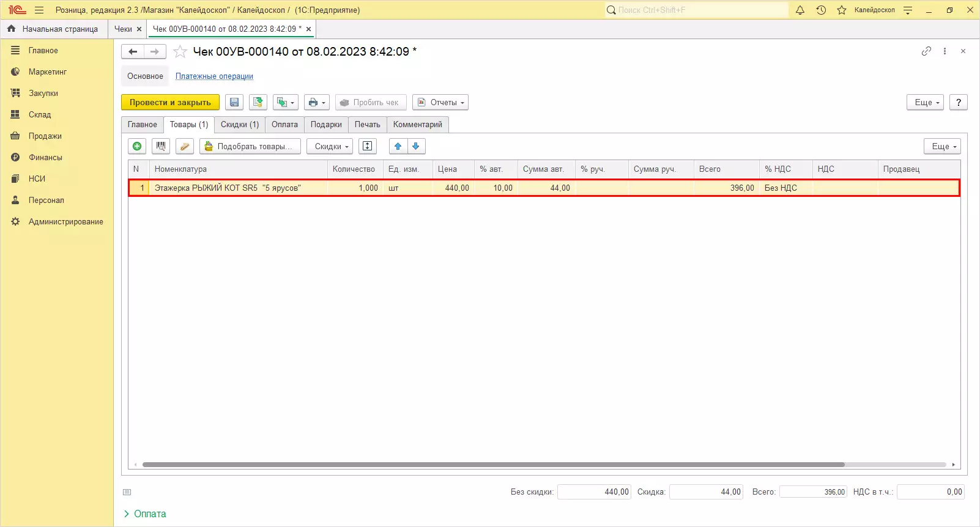Sort by the Номенклатура column header

[x=239, y=169]
